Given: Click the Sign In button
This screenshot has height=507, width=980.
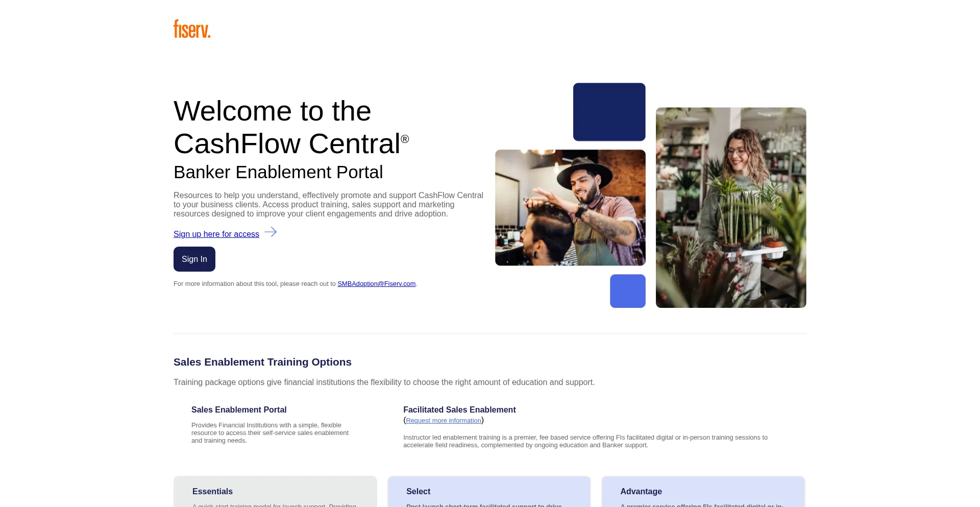Looking at the screenshot, I should 194,259.
